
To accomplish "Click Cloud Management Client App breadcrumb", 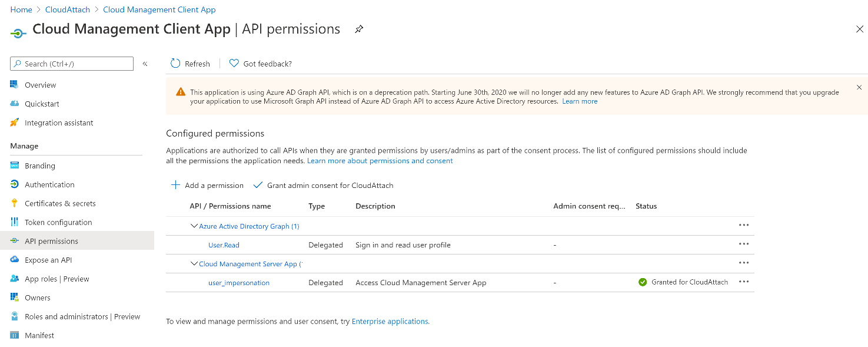I will click(159, 9).
